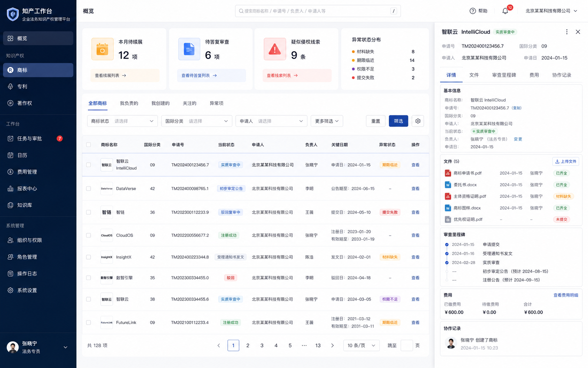Screen dimensions: 588x368
Task: Open the 10 条/页 page size dropdown
Action: pyautogui.click(x=361, y=345)
